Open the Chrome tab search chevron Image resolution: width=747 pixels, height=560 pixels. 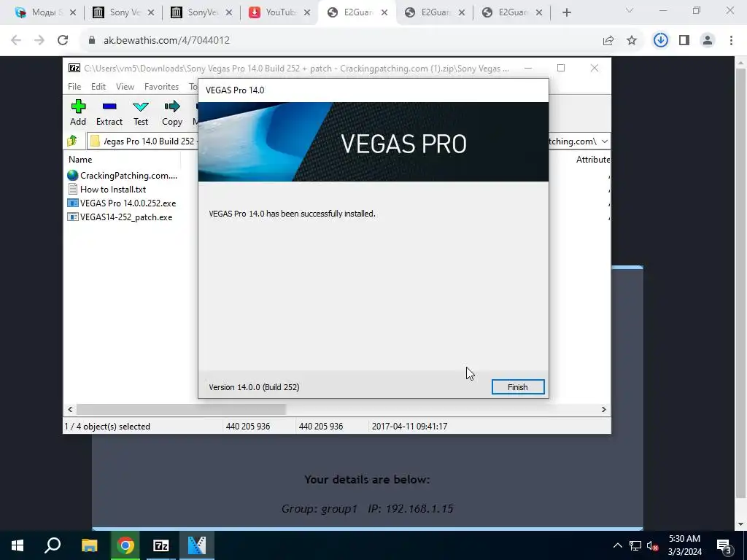[630, 10]
